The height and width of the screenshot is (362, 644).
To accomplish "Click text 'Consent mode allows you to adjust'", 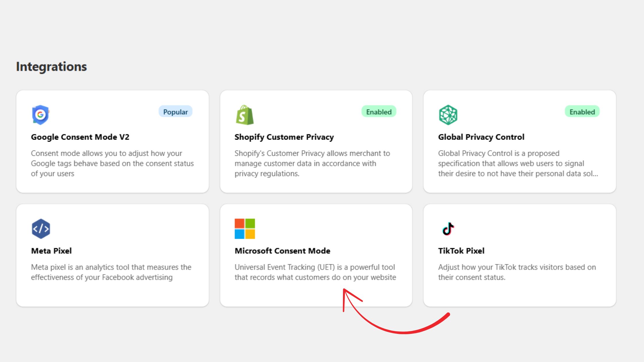I will (x=90, y=153).
